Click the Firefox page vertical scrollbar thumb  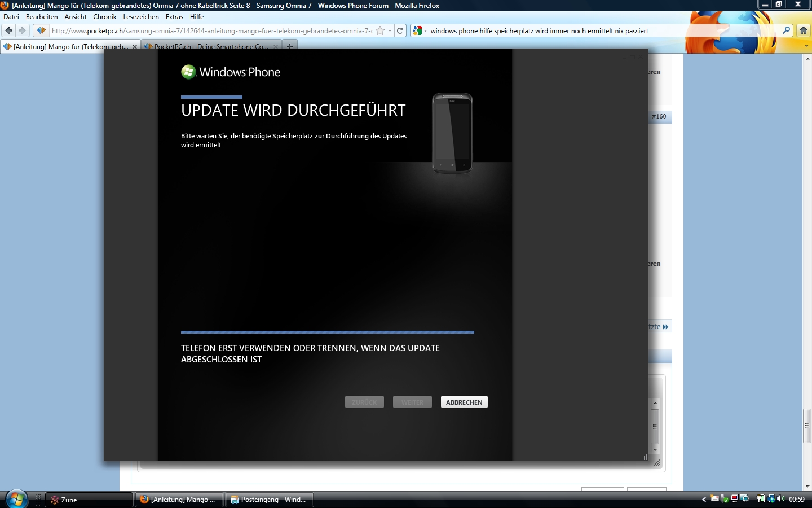pos(807,426)
